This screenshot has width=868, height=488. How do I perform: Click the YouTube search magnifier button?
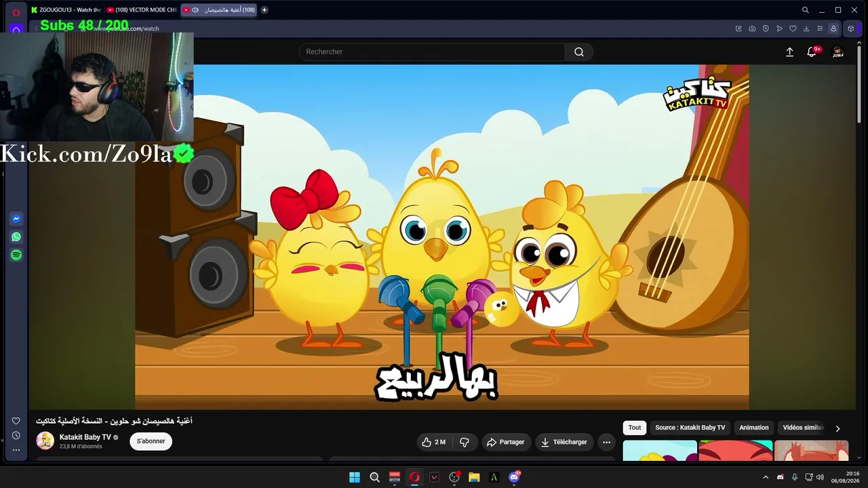(579, 52)
